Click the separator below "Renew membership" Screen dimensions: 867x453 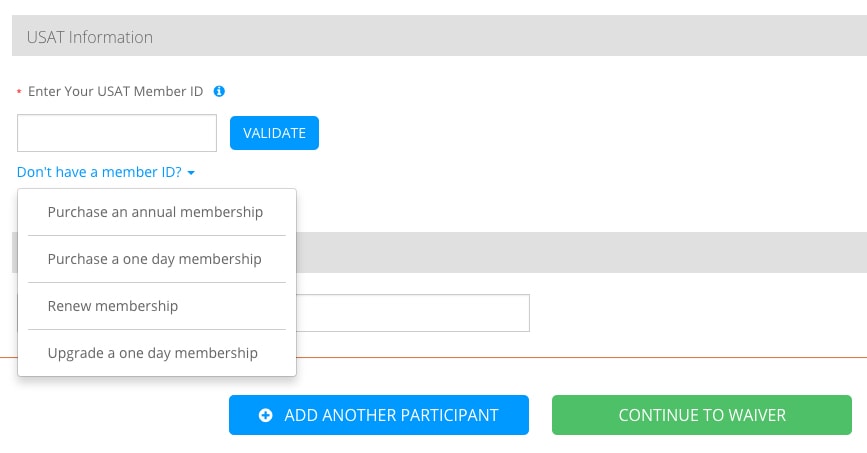(x=156, y=329)
